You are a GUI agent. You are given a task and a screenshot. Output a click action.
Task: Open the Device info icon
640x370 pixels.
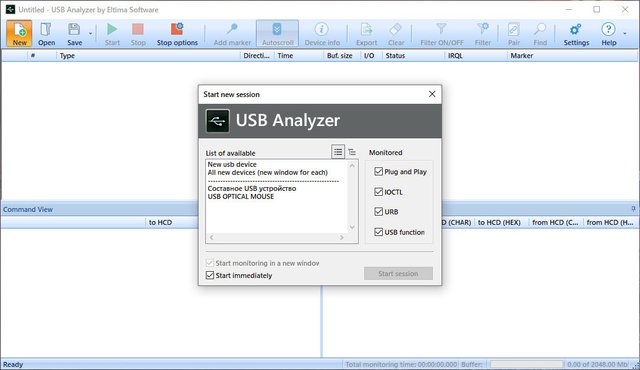tap(322, 33)
